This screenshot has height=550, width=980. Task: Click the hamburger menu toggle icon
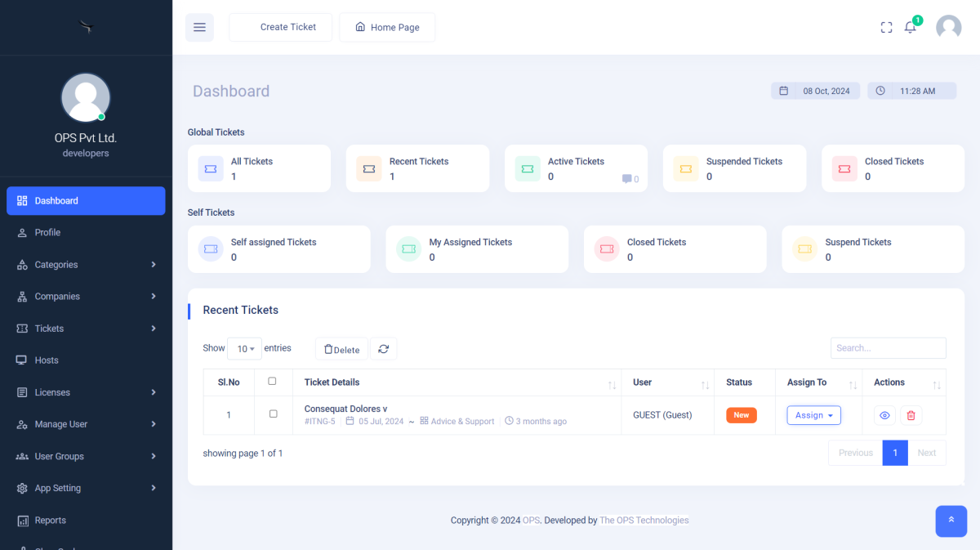[x=199, y=27]
